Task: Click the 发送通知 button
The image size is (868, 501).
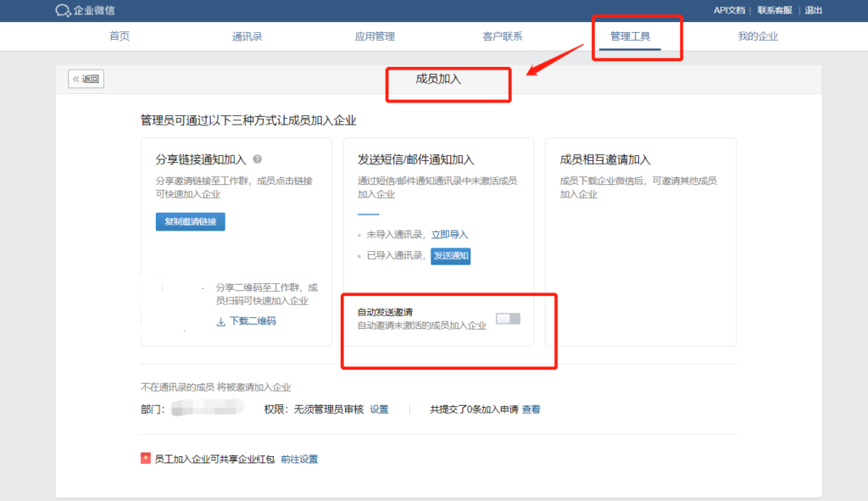Action: (450, 256)
